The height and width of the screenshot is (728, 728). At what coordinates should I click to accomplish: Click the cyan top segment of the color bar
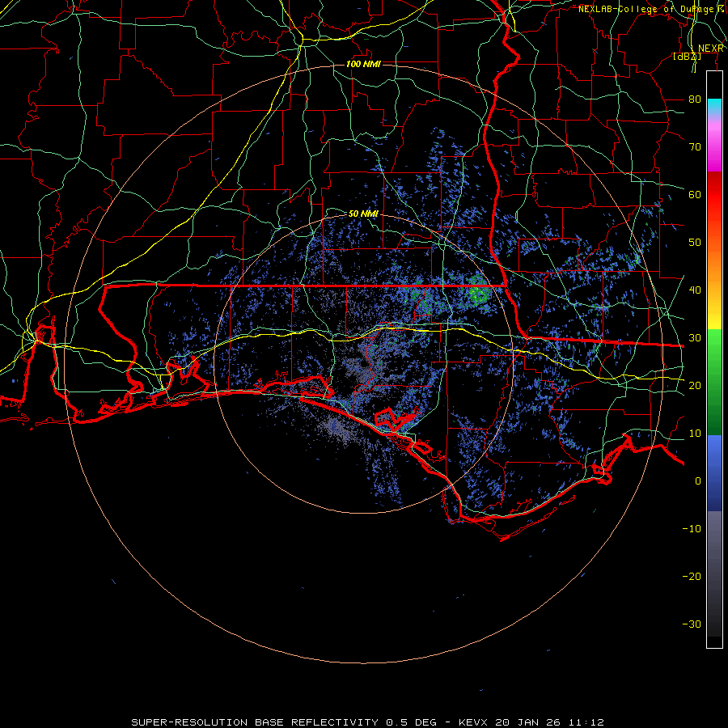click(714, 107)
